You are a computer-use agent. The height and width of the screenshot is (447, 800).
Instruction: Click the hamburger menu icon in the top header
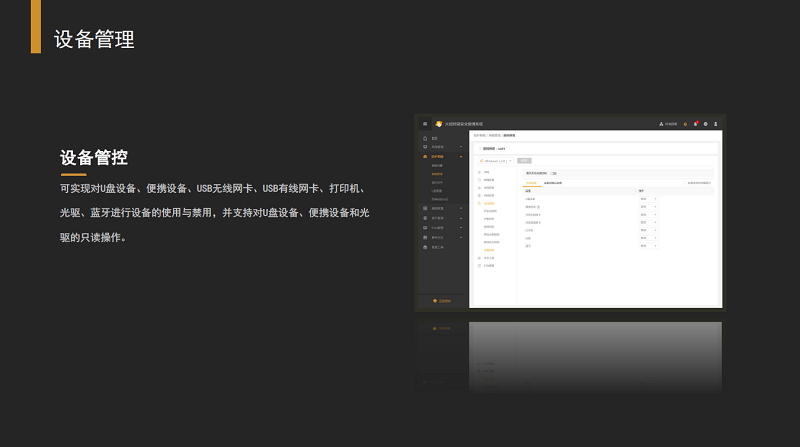tap(425, 124)
